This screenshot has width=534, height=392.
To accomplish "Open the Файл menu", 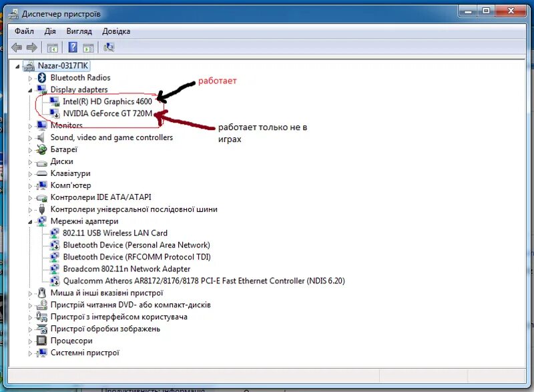I will [x=24, y=31].
